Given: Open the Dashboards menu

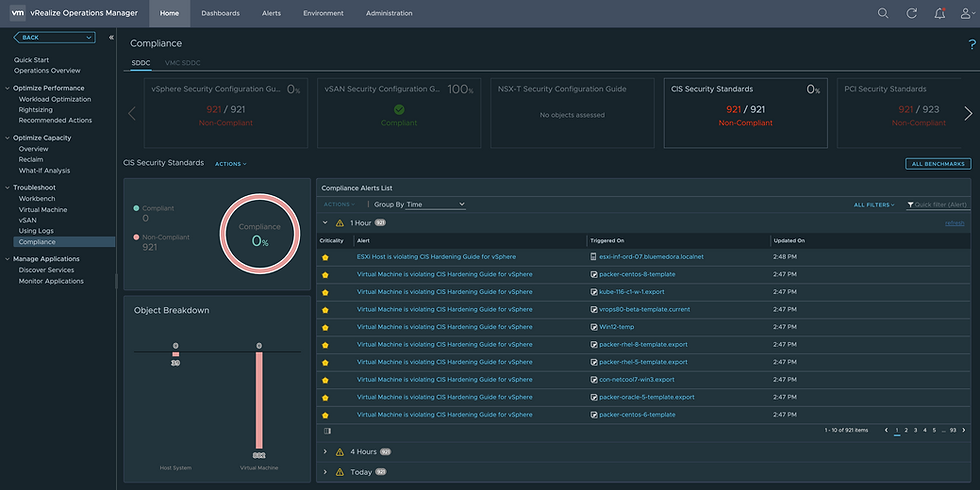Looking at the screenshot, I should (x=220, y=13).
